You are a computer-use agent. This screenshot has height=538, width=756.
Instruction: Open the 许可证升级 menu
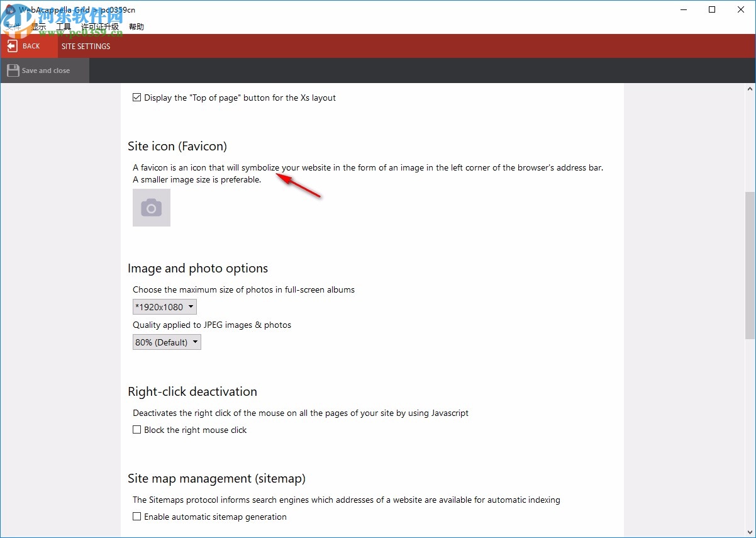[x=100, y=26]
